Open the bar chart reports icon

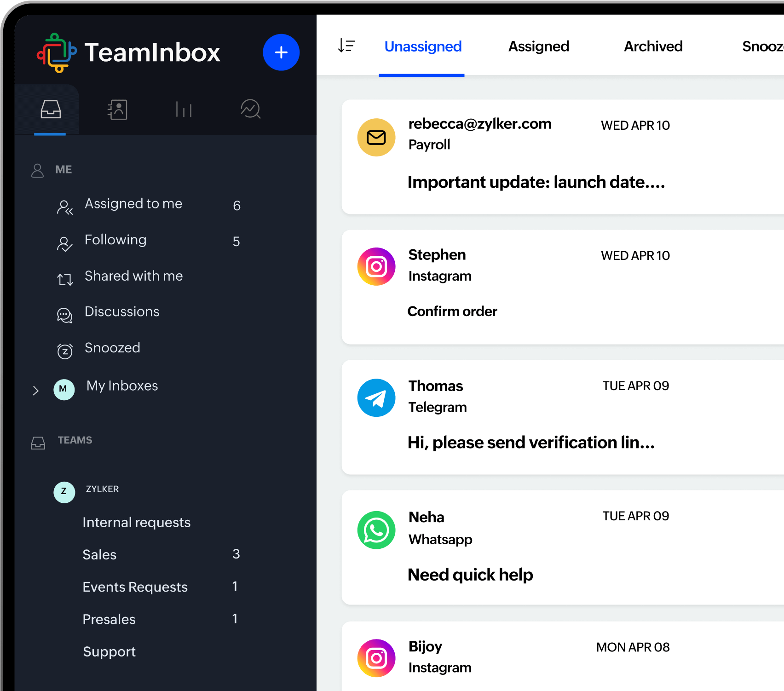(184, 109)
